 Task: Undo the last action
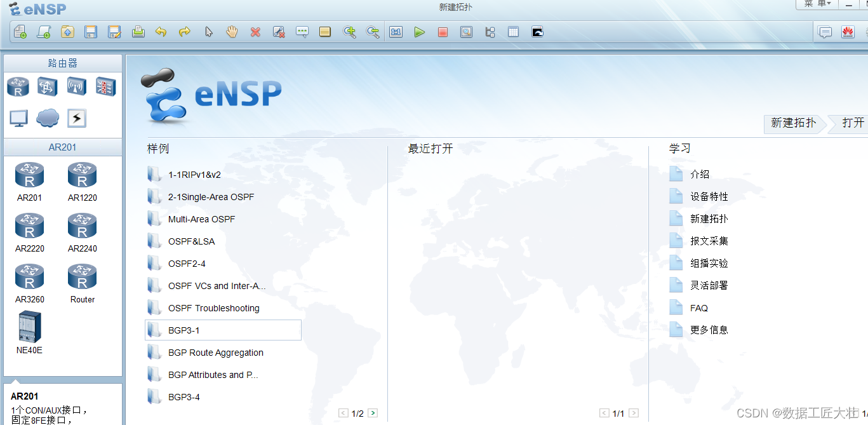coord(161,32)
